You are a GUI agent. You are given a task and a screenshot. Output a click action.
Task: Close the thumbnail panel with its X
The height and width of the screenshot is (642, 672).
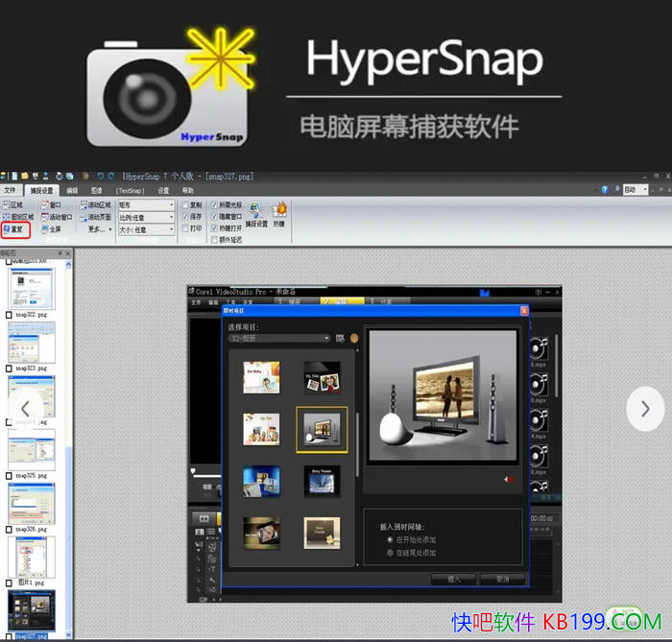click(x=68, y=253)
